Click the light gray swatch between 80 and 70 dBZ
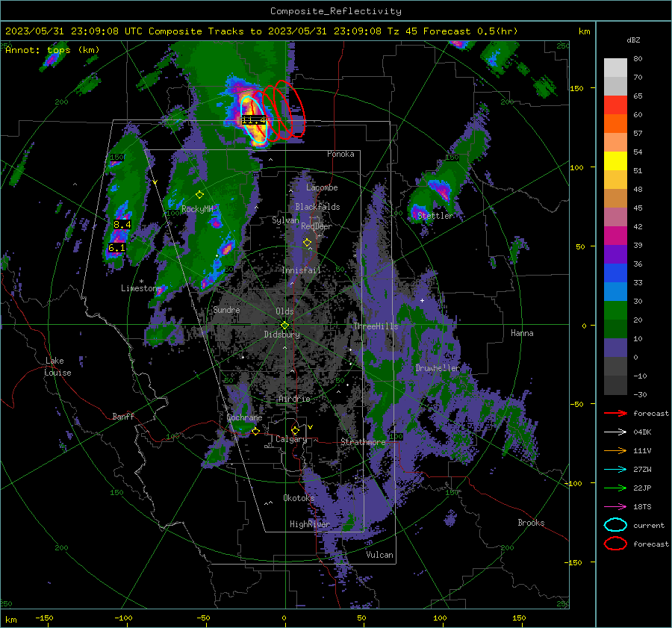672x628 pixels. click(615, 68)
